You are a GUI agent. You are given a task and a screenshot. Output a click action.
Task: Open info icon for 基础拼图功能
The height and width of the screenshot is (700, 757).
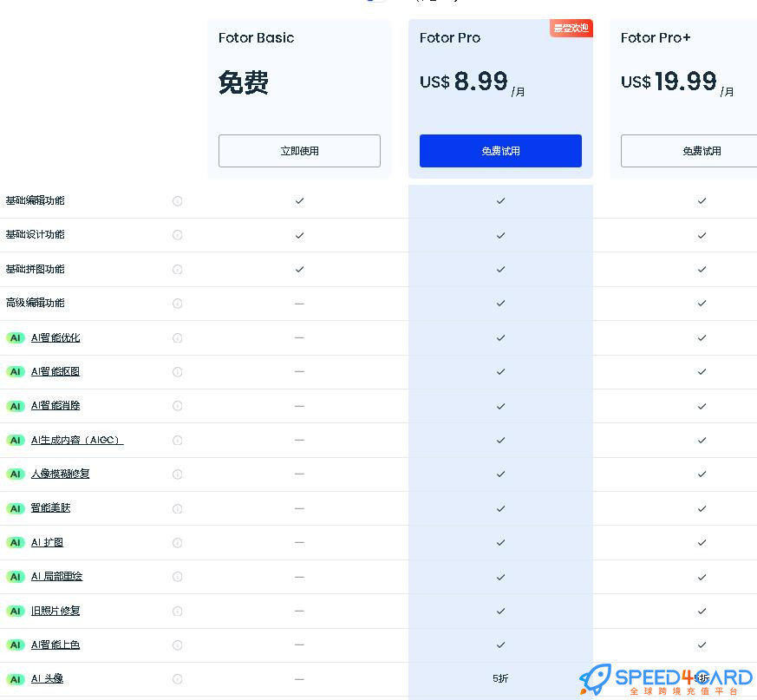click(177, 269)
